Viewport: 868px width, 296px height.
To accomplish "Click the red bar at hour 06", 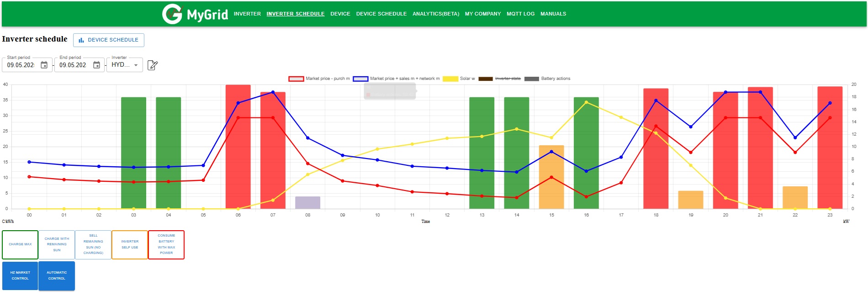I will click(x=238, y=146).
